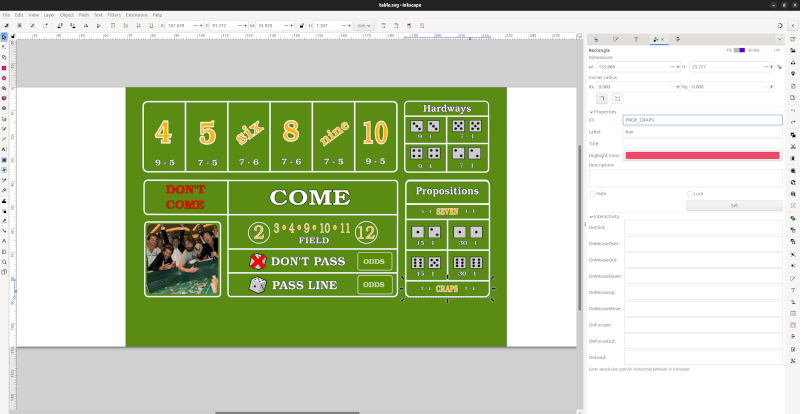Increase the Rx corner radius plus stepper
Viewport: 800px width, 414px height.
point(678,87)
